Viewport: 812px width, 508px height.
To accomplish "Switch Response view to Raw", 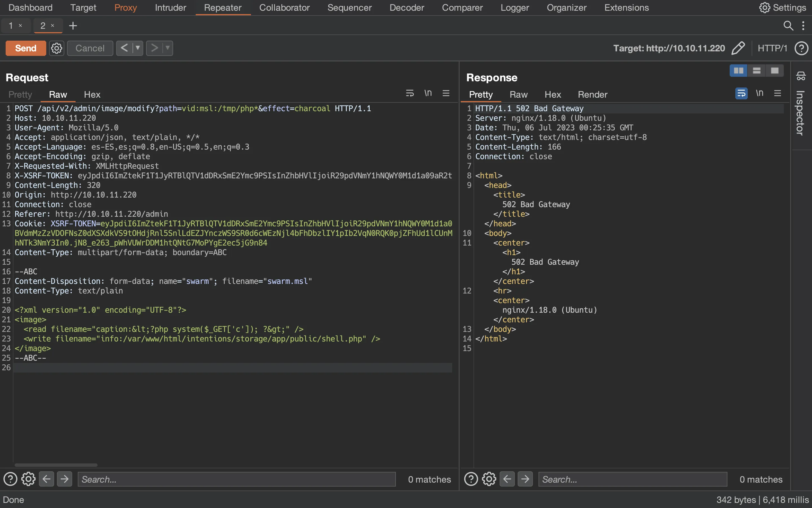I will (518, 95).
